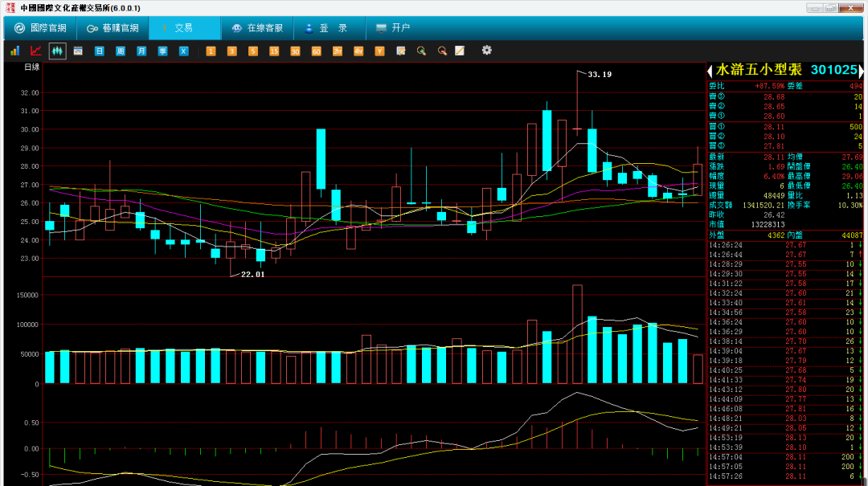Open the 藝購官網 tab

113,27
